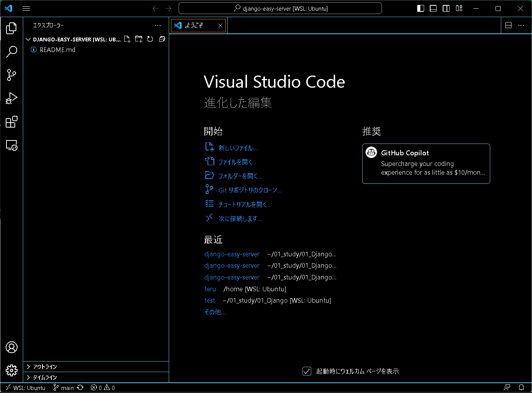Click the その他... link under recents
532x393 pixels.
click(x=215, y=312)
